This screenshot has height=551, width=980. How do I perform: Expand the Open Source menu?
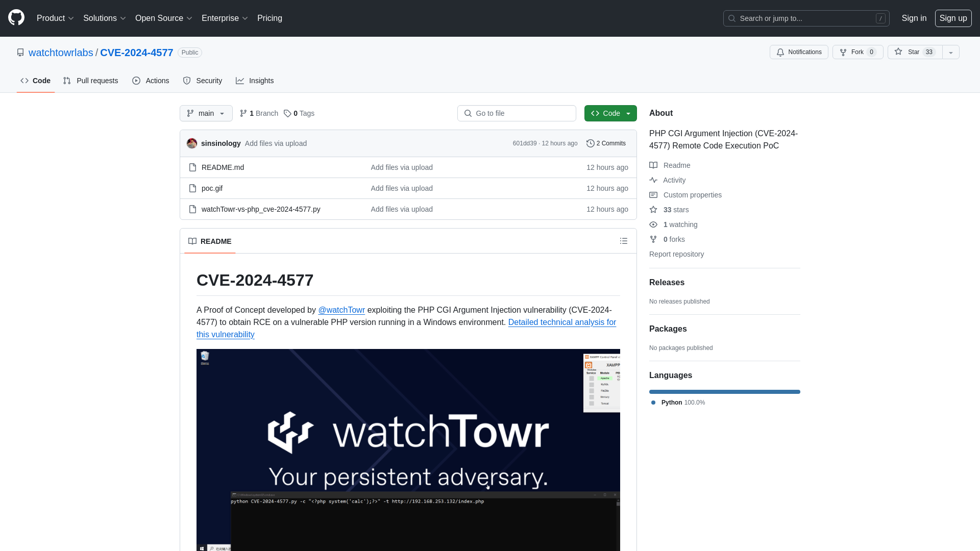[163, 18]
